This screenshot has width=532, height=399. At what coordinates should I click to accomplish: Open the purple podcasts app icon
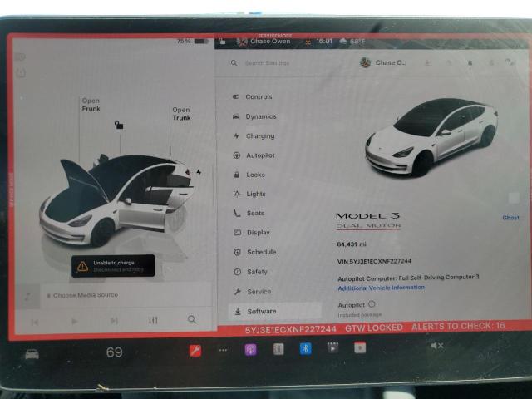point(251,349)
